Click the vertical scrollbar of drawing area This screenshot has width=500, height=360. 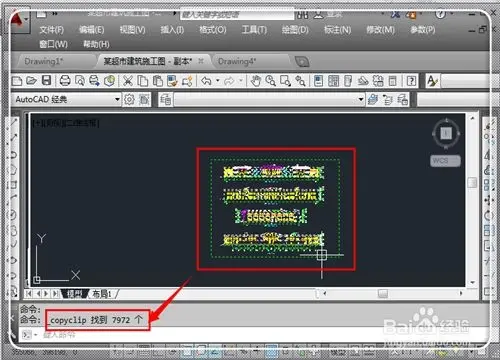tap(472, 200)
